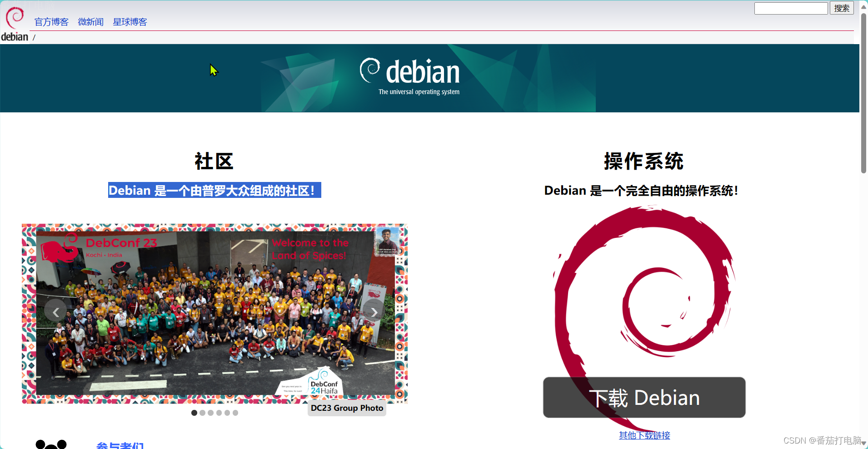Click the pink DebConf 23 elephant logo in photo

tap(60, 248)
